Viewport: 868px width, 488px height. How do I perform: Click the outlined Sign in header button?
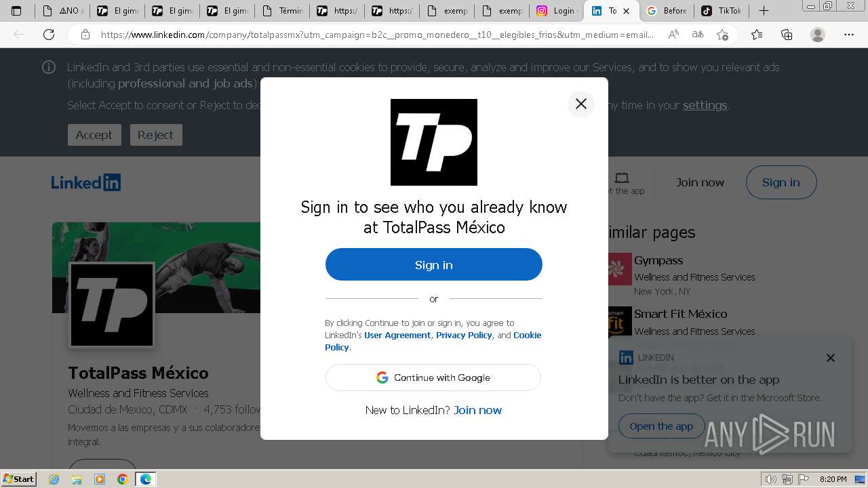[781, 182]
